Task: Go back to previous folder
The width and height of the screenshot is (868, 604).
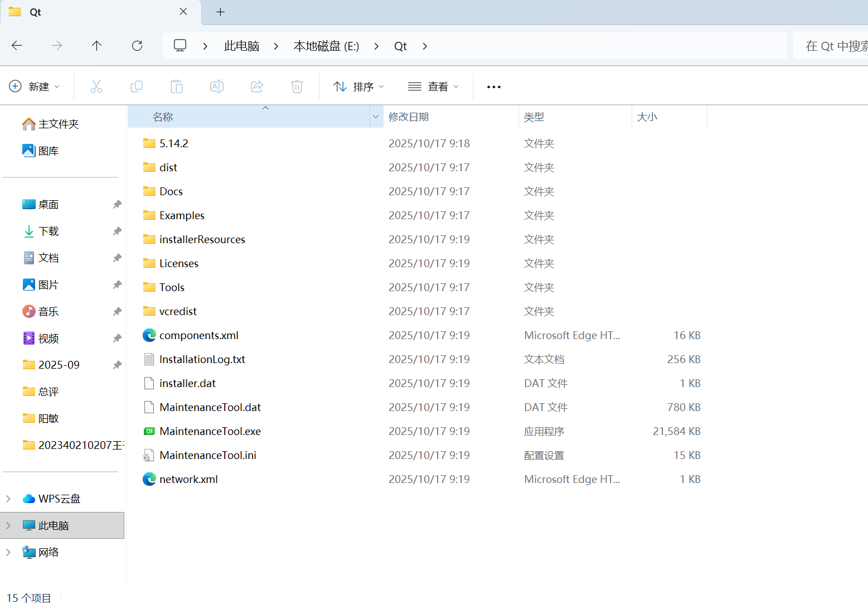Action: point(17,46)
